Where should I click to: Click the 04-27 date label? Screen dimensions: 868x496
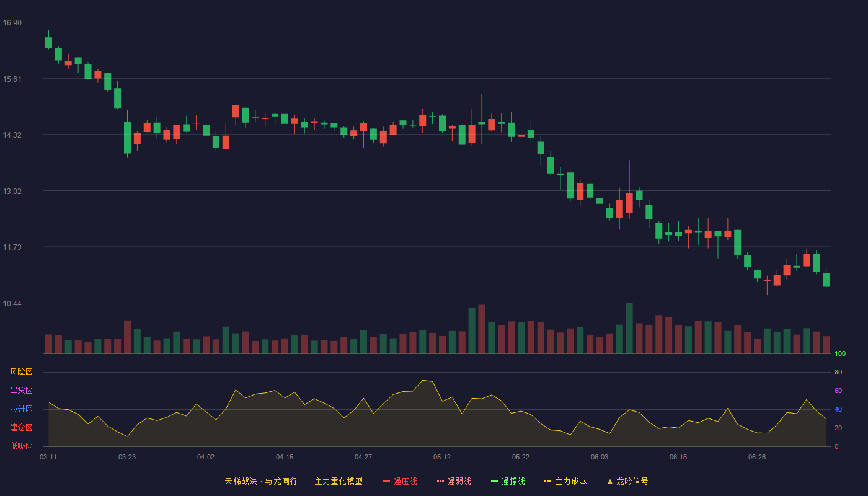tap(363, 457)
